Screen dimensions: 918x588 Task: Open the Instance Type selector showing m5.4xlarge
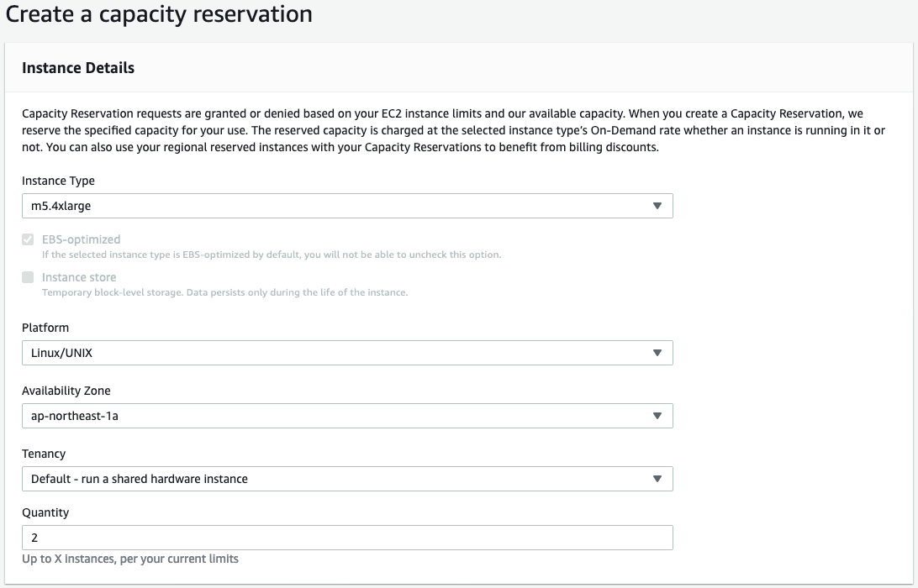coord(347,205)
